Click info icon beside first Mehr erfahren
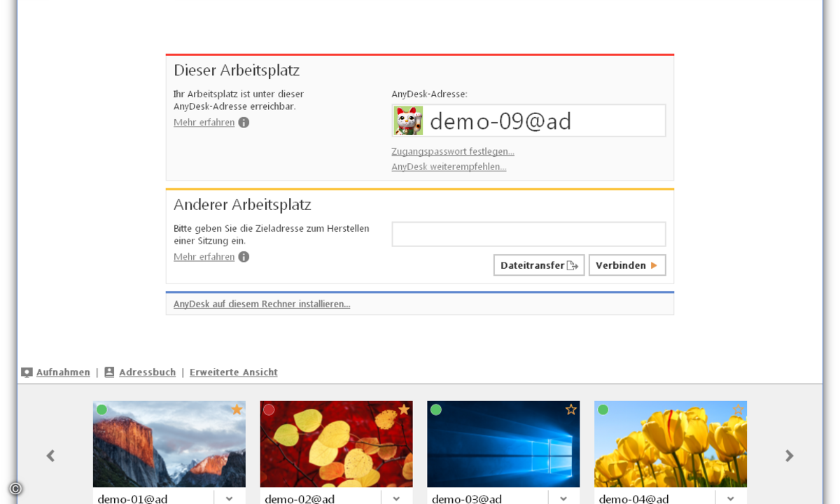 244,122
